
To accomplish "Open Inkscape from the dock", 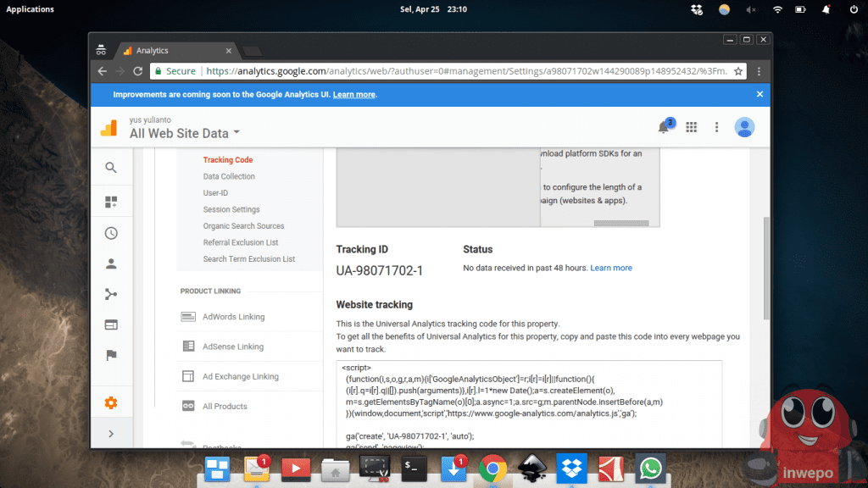I will click(x=532, y=469).
